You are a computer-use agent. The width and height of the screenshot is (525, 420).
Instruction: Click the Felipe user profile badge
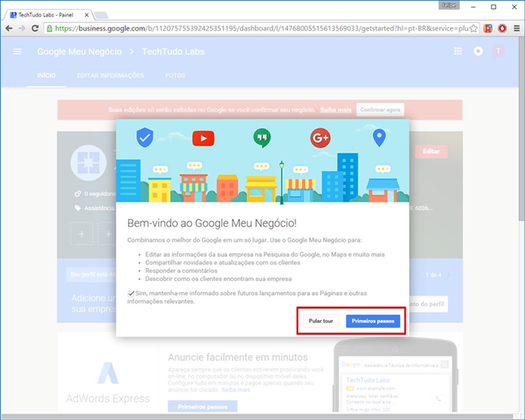tap(449, 5)
